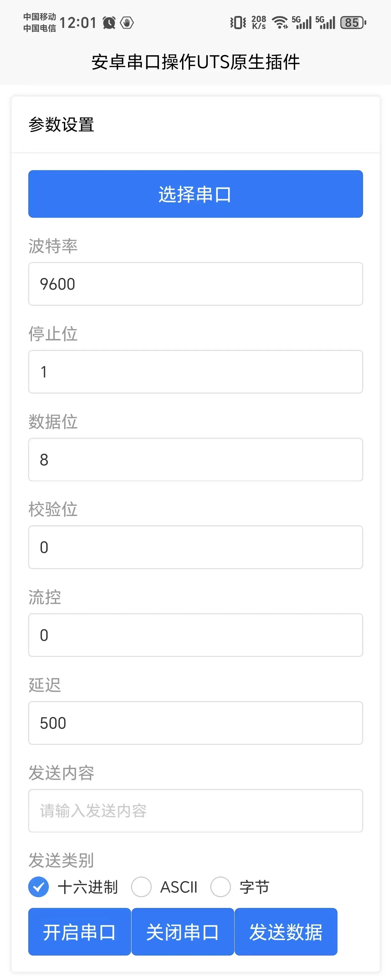Tap the battery level indicator

tap(353, 22)
